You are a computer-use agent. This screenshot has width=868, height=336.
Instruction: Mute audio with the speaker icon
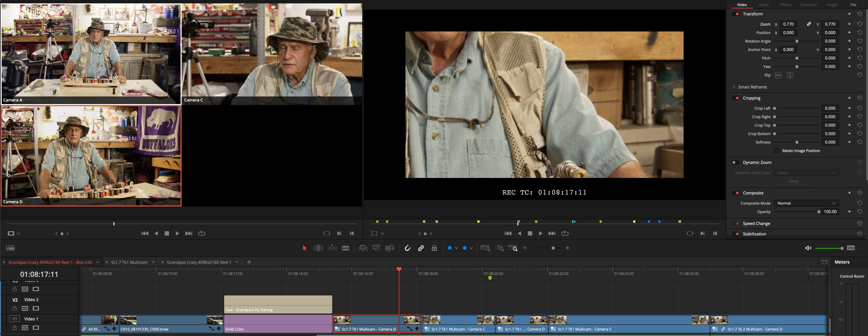click(x=808, y=248)
